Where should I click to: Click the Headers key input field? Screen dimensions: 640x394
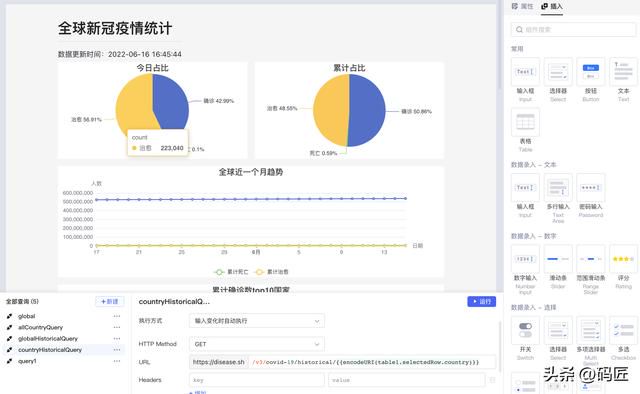click(257, 380)
